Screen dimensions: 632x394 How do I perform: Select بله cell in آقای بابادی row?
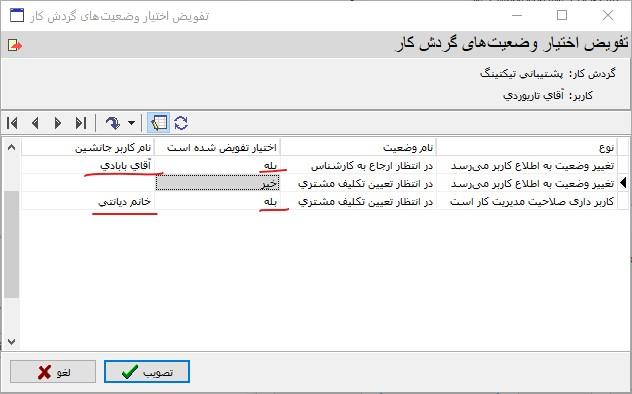tap(218, 166)
